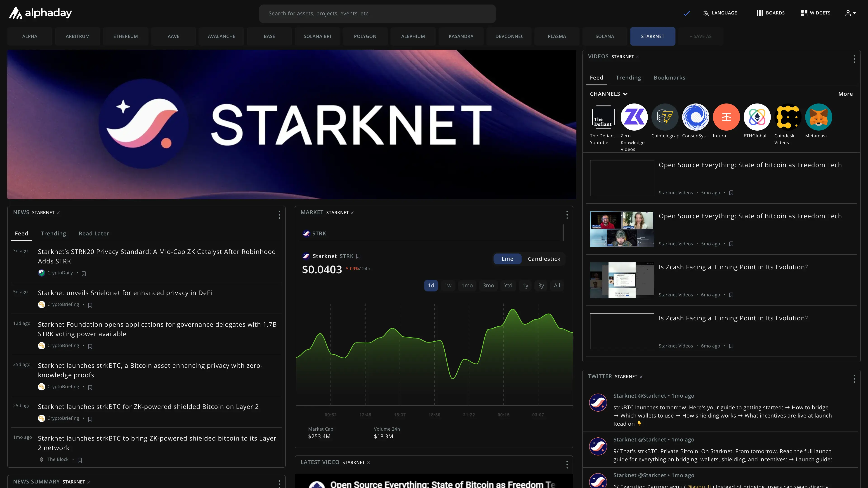Select the Cointelegraph channel icon
The height and width of the screenshot is (488, 868).
pos(665,117)
